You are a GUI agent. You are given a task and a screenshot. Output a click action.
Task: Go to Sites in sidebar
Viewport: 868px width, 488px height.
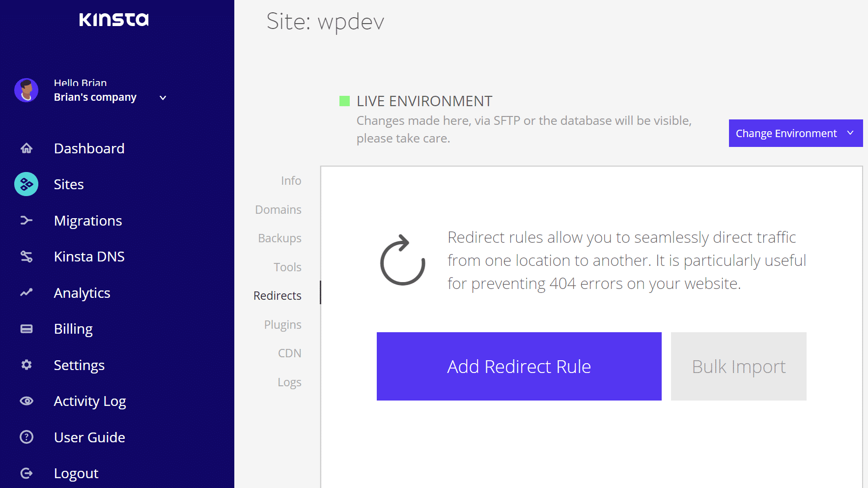[x=69, y=184]
